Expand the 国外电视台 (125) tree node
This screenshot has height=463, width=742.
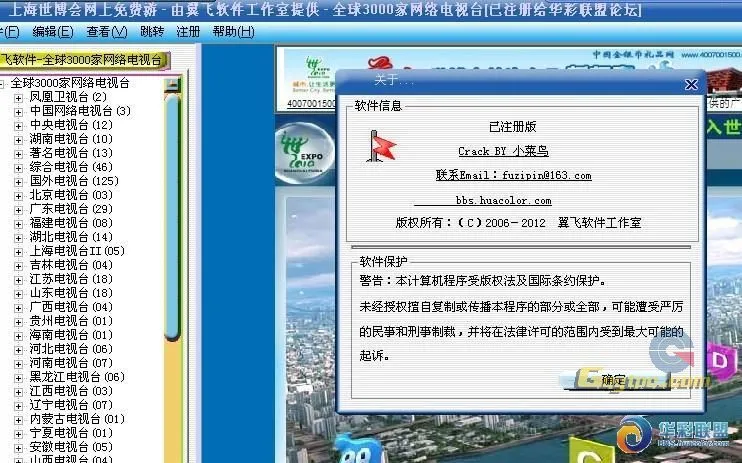pos(18,181)
